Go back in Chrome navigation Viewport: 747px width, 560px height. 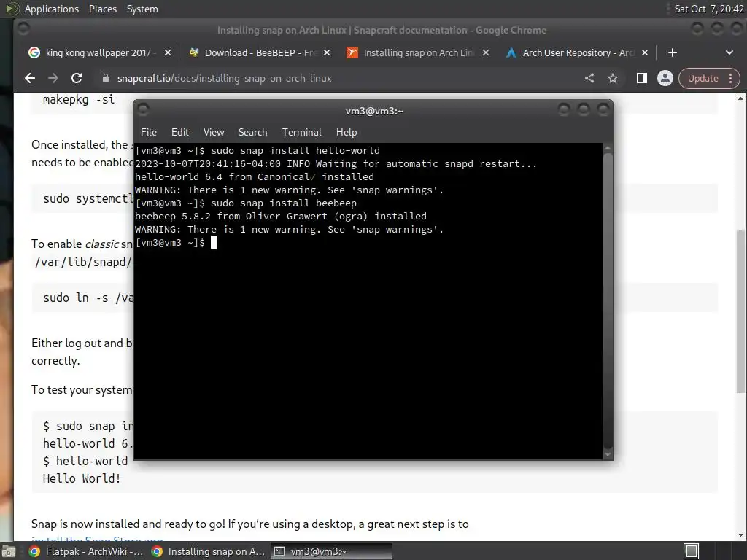29,78
